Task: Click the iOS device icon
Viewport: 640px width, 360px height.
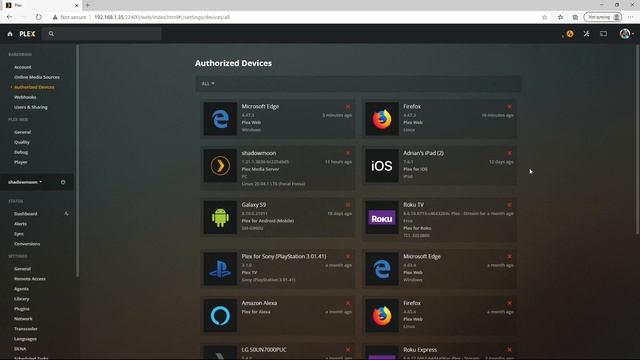Action: point(382,166)
